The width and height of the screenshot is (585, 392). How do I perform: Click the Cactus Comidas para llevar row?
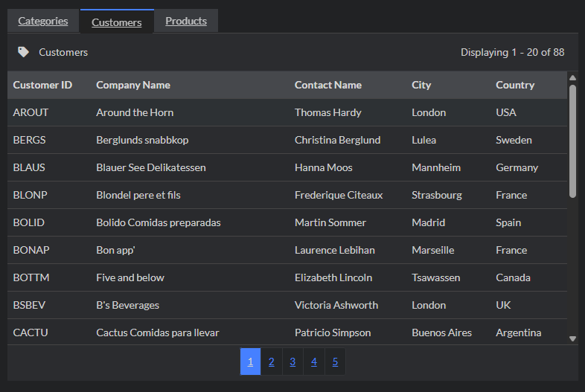(x=158, y=332)
